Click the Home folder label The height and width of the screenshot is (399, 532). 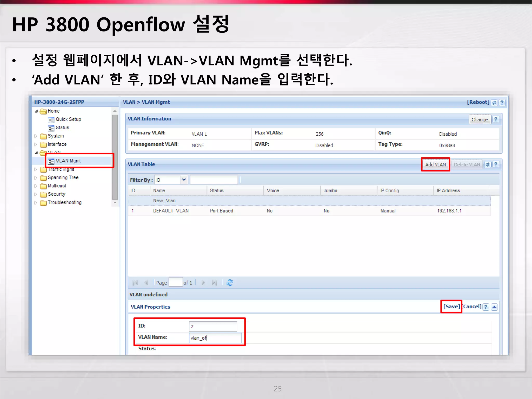pyautogui.click(x=54, y=111)
